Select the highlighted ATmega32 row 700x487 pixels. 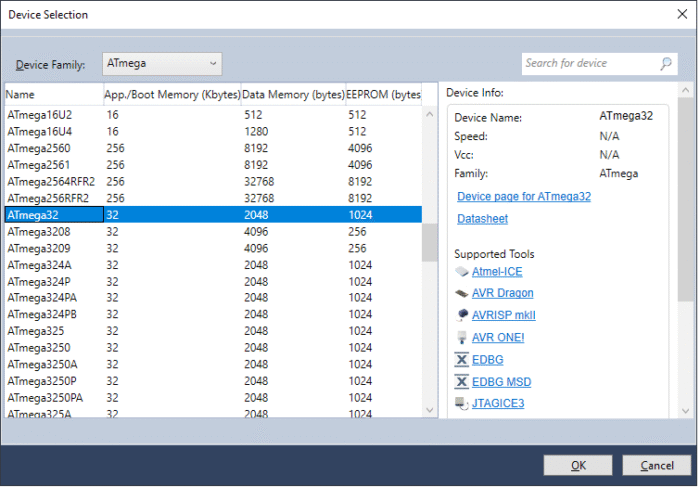[213, 215]
